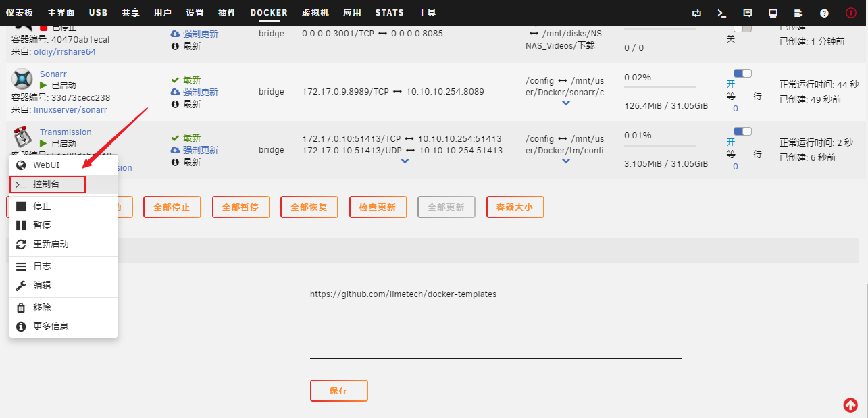Select 控制台 from the context menu
This screenshot has width=868, height=418.
pos(47,184)
